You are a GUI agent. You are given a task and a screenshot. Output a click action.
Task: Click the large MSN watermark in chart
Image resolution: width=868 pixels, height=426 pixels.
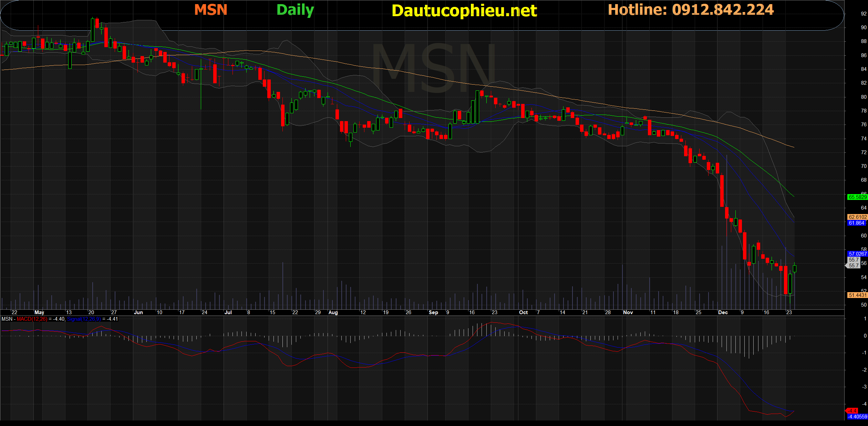[434, 68]
